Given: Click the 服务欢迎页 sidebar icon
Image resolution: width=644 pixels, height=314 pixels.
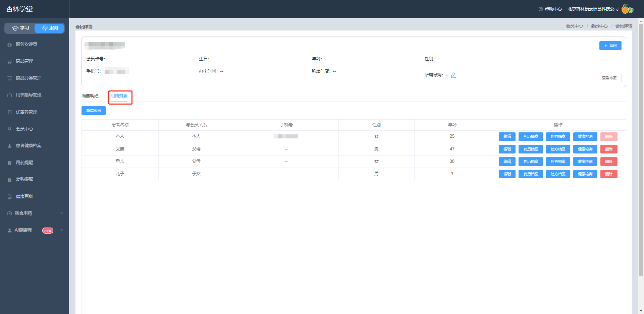Looking at the screenshot, I should tap(9, 45).
